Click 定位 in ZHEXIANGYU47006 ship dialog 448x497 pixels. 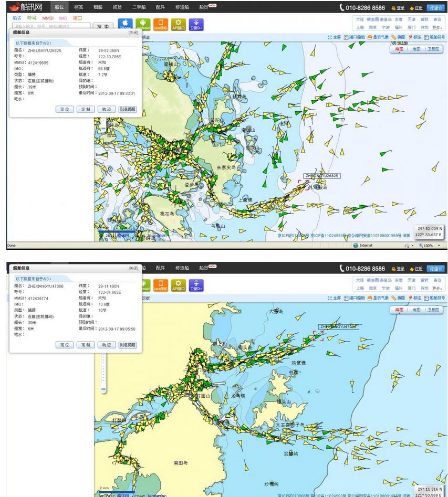(x=65, y=345)
